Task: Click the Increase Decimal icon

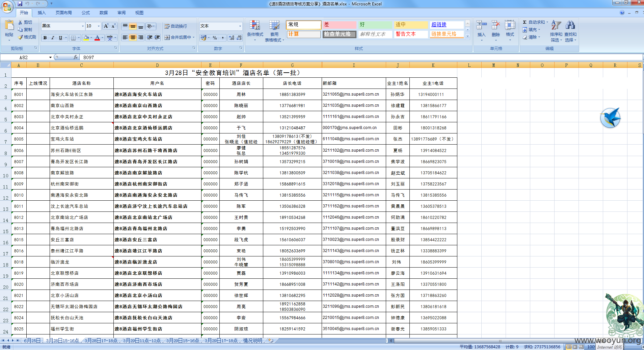Action: (232, 38)
